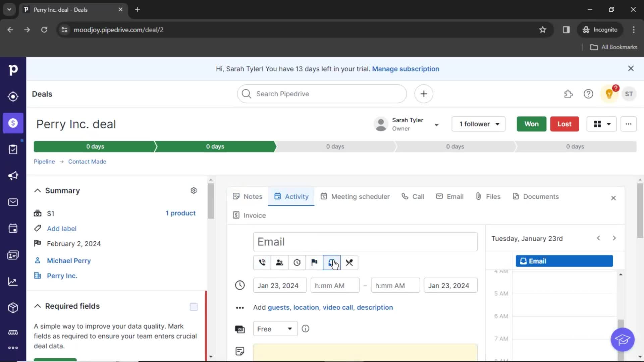Open the ST user avatar menu
This screenshot has height=362, width=644.
coord(629,94)
